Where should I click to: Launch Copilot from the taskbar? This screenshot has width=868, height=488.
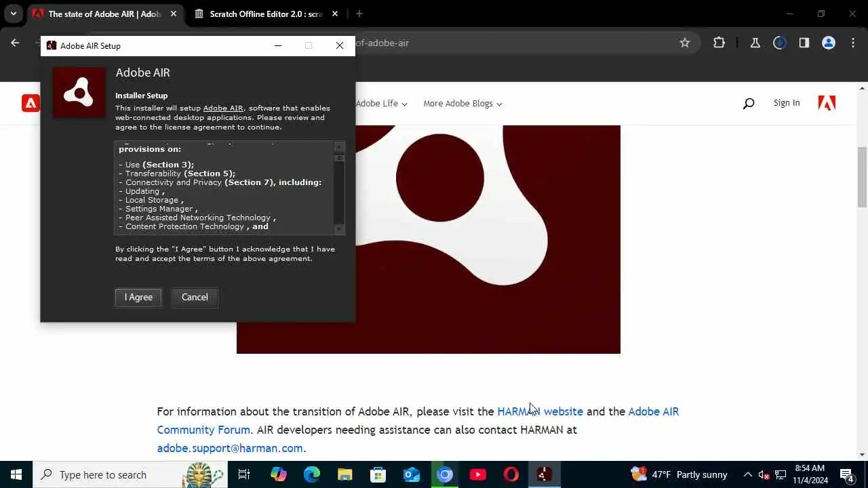pyautogui.click(x=278, y=474)
